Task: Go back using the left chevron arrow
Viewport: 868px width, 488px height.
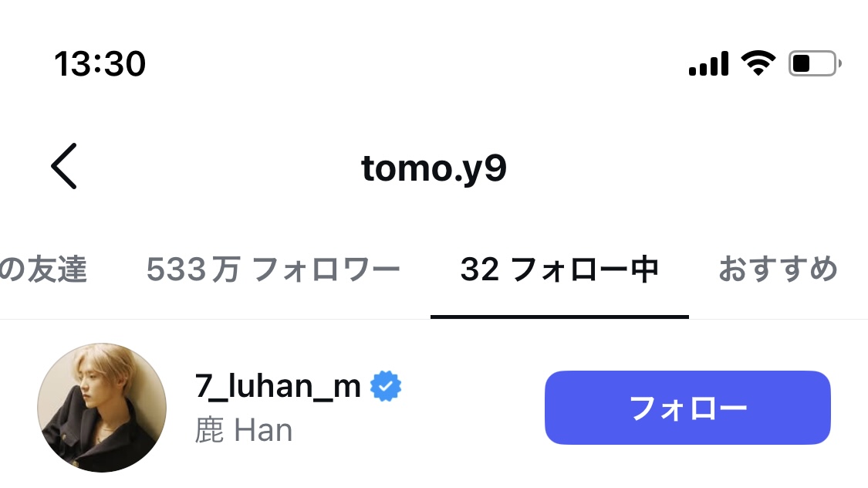Action: click(x=64, y=166)
